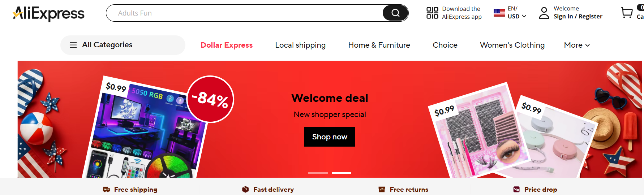Open the Dollar Express tab

coord(227,45)
